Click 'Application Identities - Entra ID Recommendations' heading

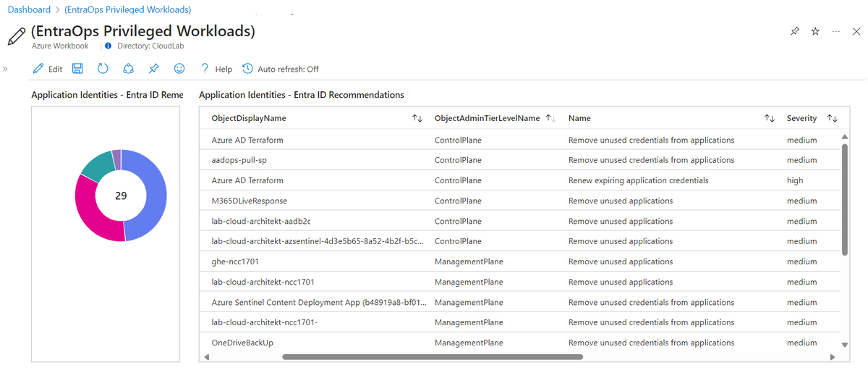(x=301, y=95)
